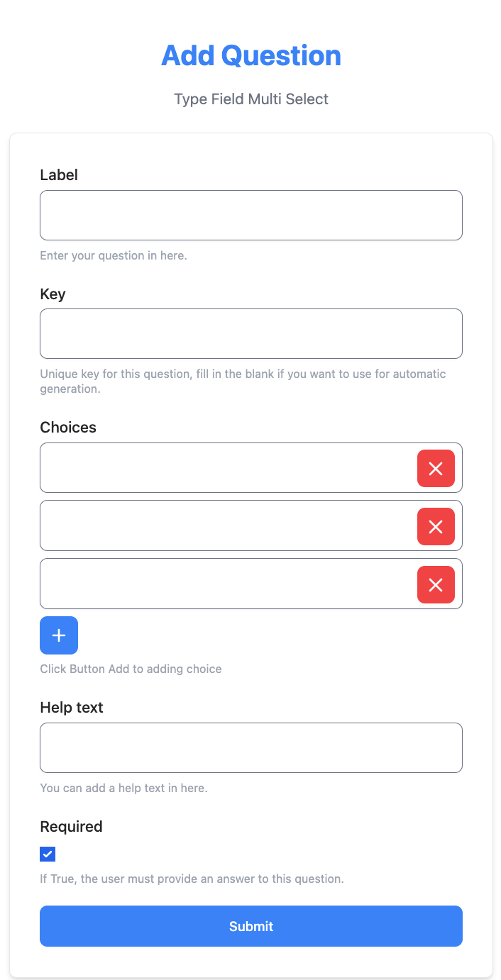Delete the second choice entry
Image resolution: width=501 pixels, height=980 pixels.
click(x=436, y=526)
